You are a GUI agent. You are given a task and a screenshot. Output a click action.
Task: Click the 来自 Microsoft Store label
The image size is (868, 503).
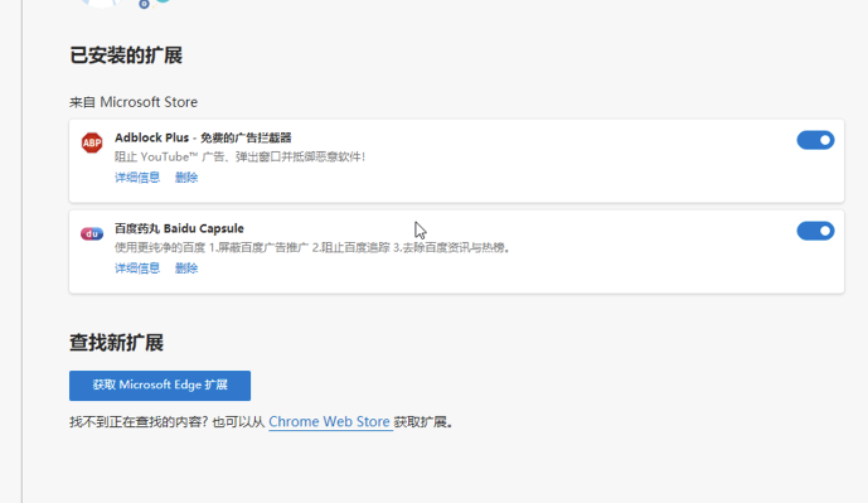(133, 102)
